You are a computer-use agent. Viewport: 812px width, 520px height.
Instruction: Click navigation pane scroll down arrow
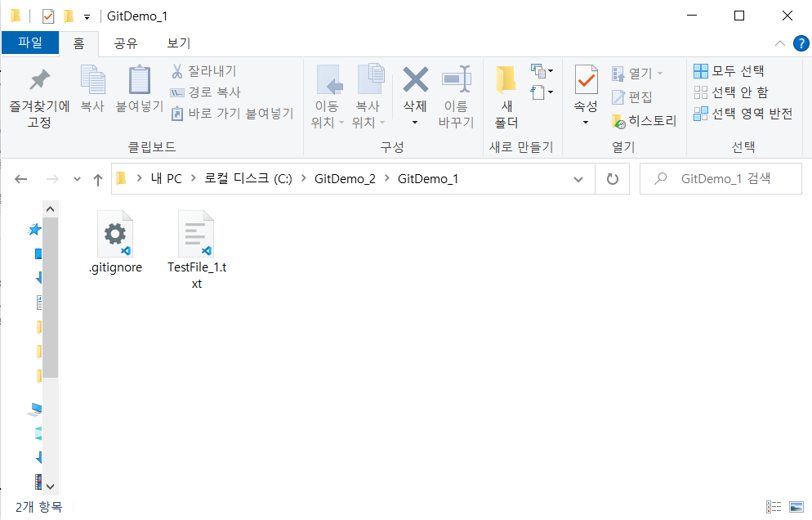click(x=50, y=486)
